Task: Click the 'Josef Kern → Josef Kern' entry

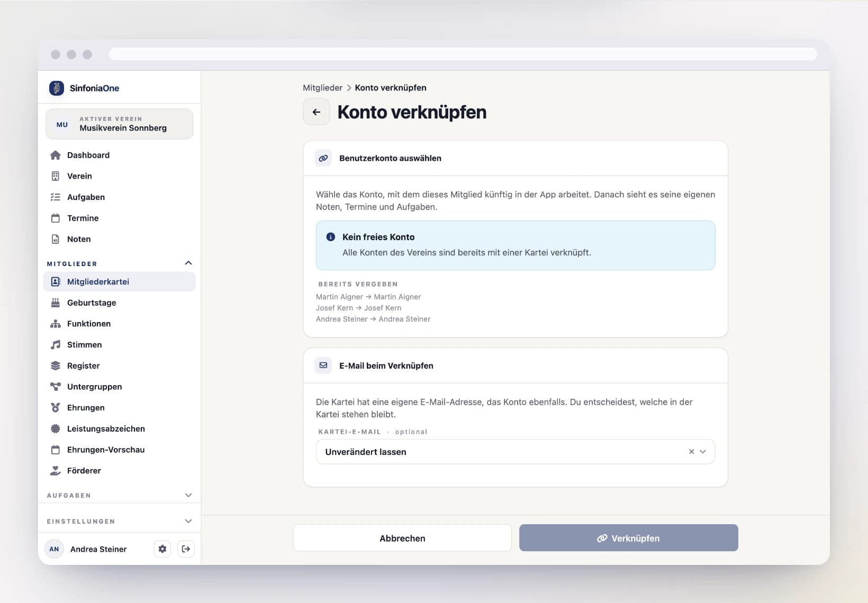Action: [x=359, y=308]
